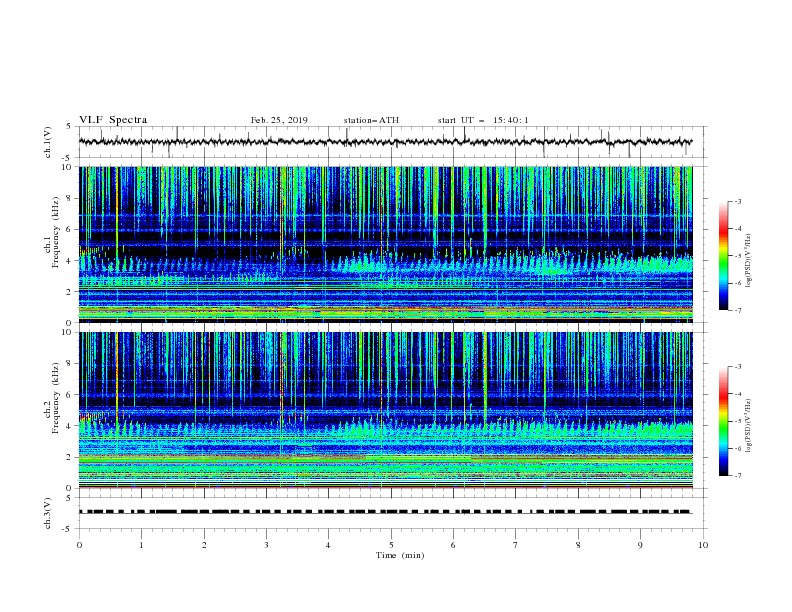Click inside the ch.2 spectrogram panel
This screenshot has height=612, width=792.
coord(385,410)
